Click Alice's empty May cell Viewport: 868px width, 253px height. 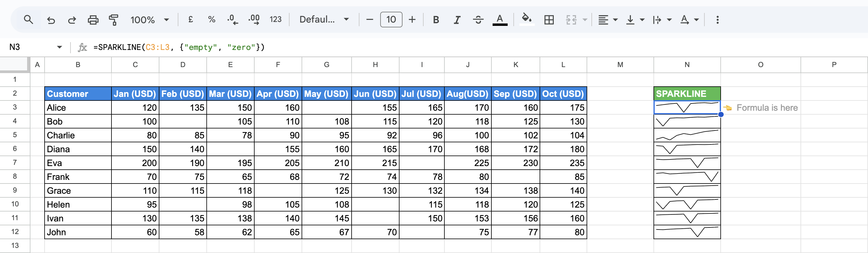coord(327,108)
